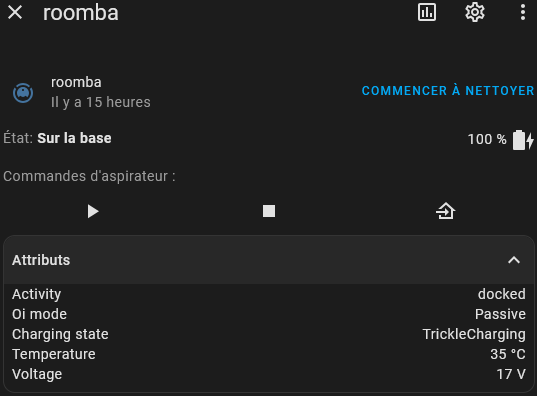Send roomba back to dock icon
The image size is (537, 396).
click(445, 211)
